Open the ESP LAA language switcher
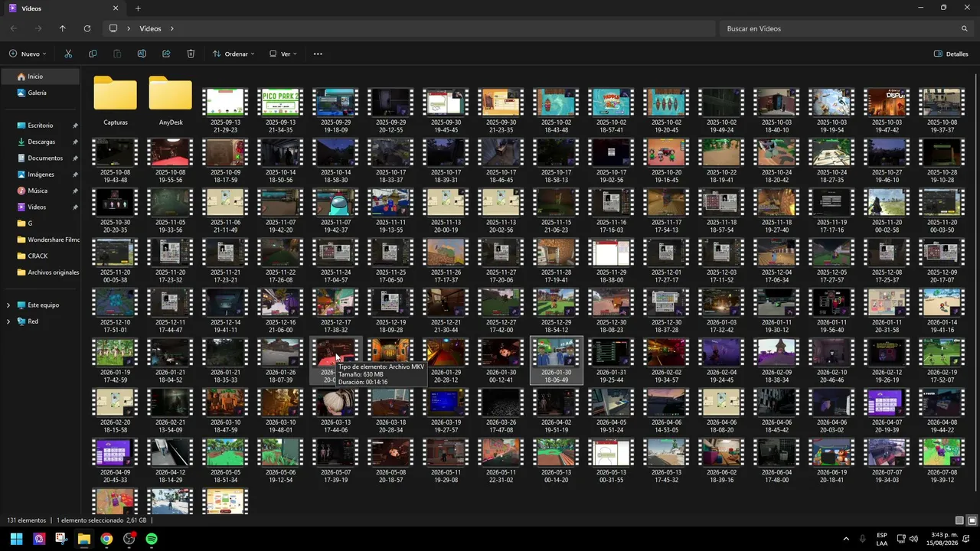 (x=882, y=539)
